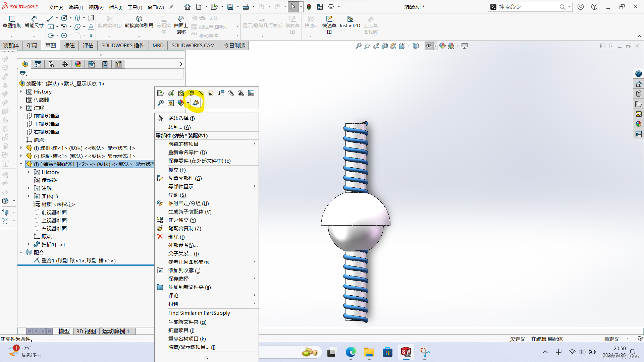Switch to the 评估 (Evaluate) ribbon tab
The image size is (644, 362).
coord(88,45)
